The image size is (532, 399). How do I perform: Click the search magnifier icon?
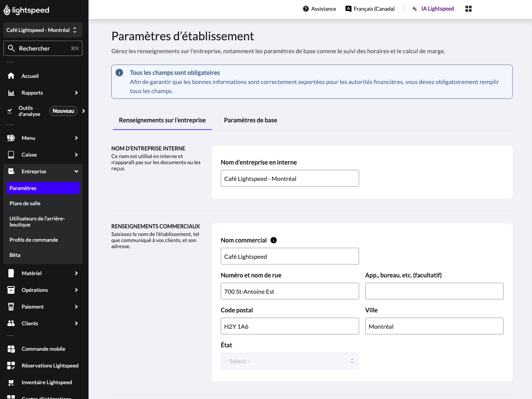tap(11, 48)
